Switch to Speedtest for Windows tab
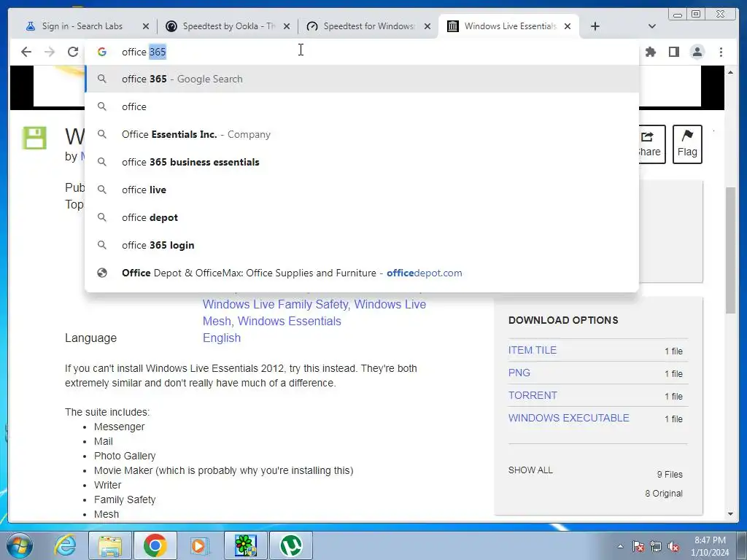This screenshot has width=747, height=560. (x=362, y=26)
